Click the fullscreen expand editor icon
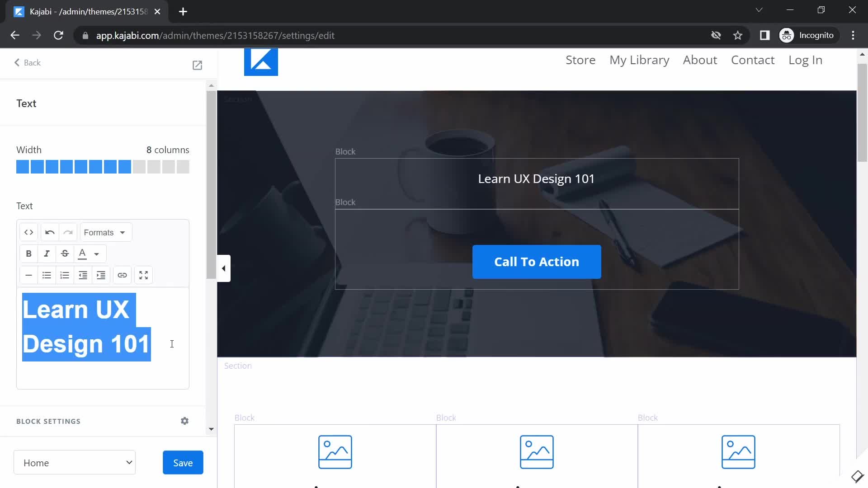This screenshot has width=868, height=488. coord(143,274)
